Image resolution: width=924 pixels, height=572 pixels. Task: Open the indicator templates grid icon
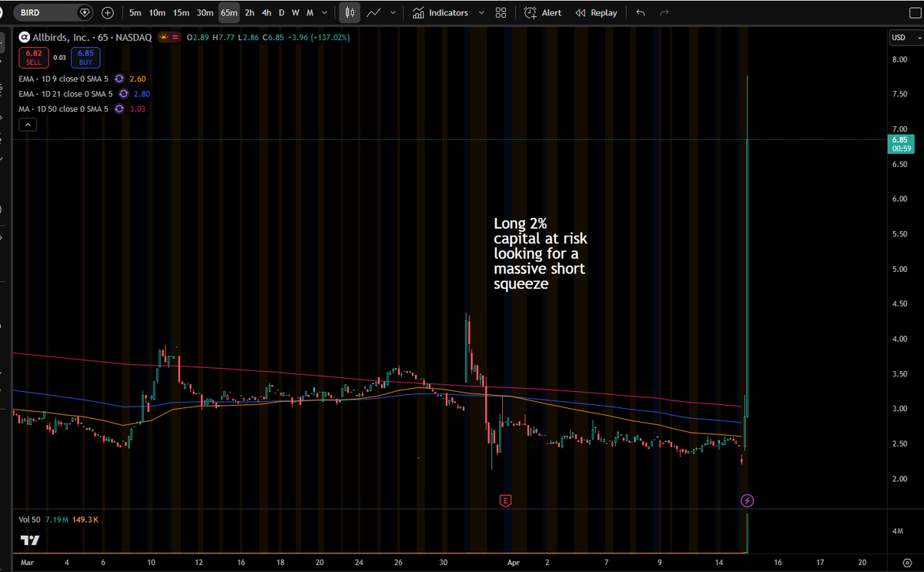click(501, 12)
